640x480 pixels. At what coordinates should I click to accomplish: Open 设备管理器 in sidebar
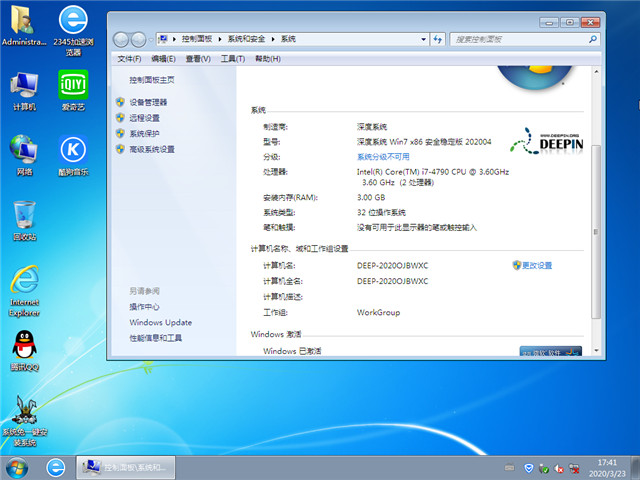148,102
